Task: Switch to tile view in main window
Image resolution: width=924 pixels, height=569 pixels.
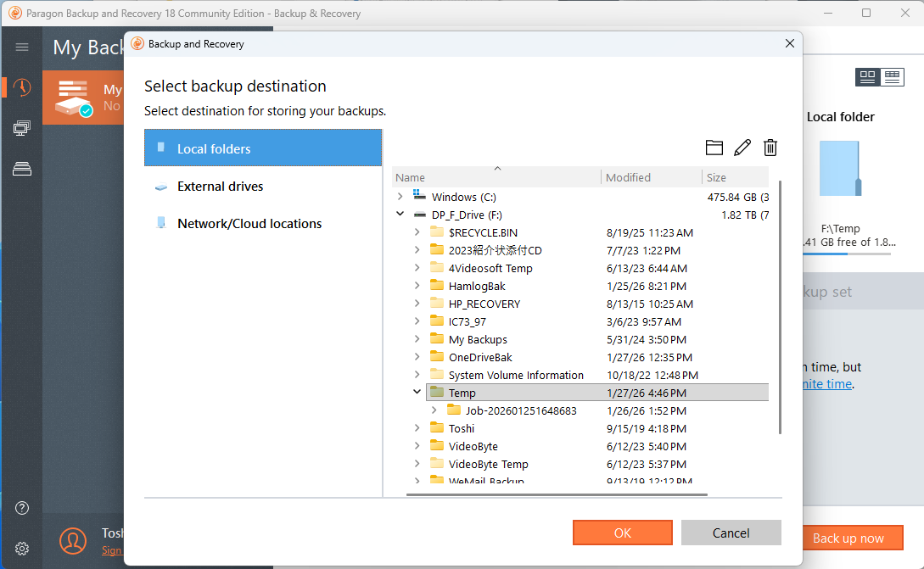Action: point(867,77)
